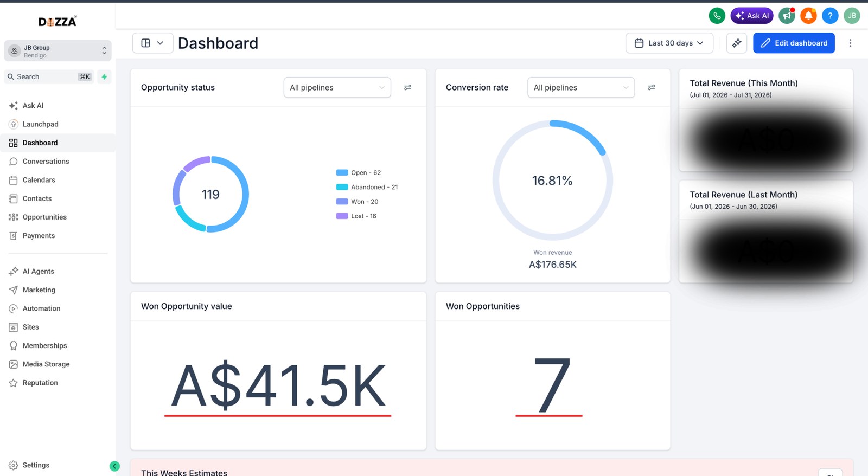Click the blue help question mark icon
868x476 pixels.
[x=830, y=16]
